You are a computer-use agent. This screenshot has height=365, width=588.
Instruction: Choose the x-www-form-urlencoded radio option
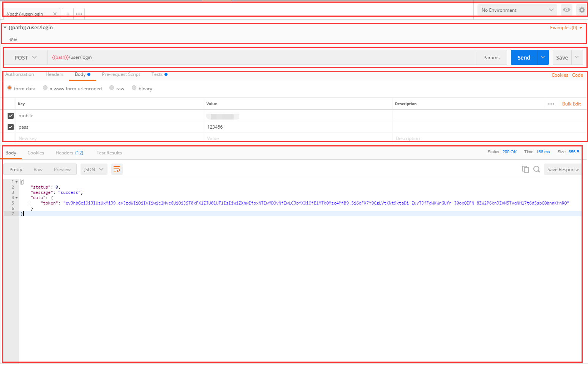pyautogui.click(x=45, y=88)
